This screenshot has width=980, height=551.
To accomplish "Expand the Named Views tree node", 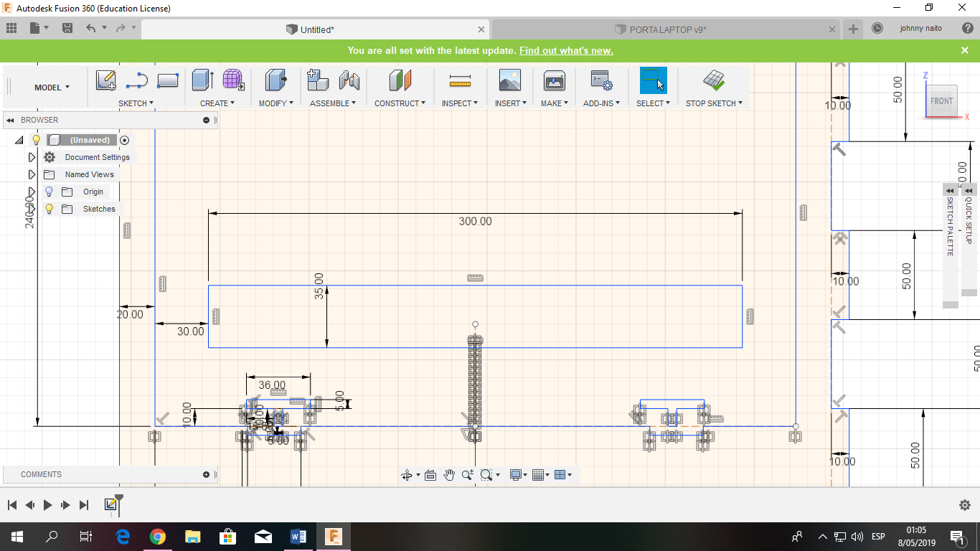I will tap(32, 174).
